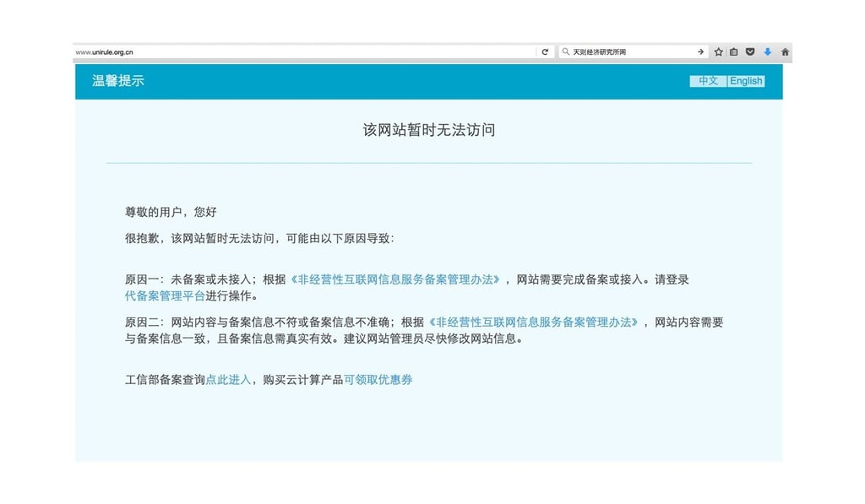Image resolution: width=865 pixels, height=504 pixels.
Task: Click the magnifier in the search field
Action: tap(564, 51)
